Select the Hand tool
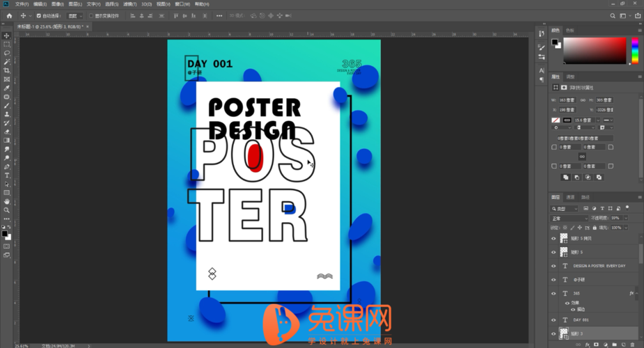 (6, 202)
